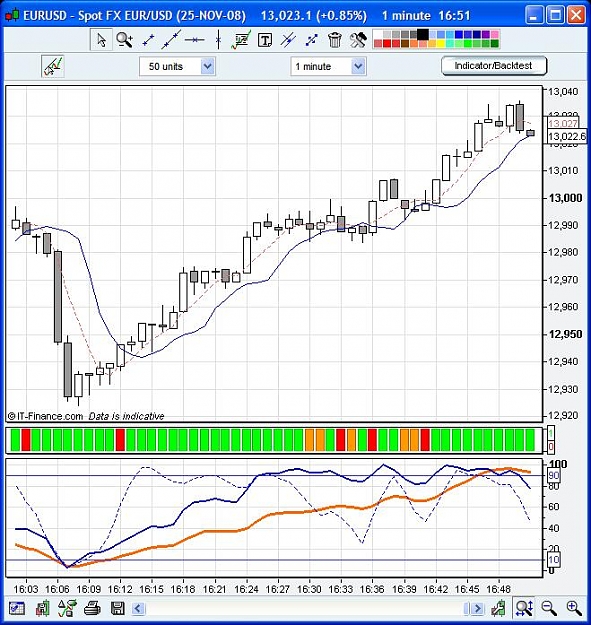Click the 50 units combo field
The height and width of the screenshot is (625, 591).
(177, 66)
